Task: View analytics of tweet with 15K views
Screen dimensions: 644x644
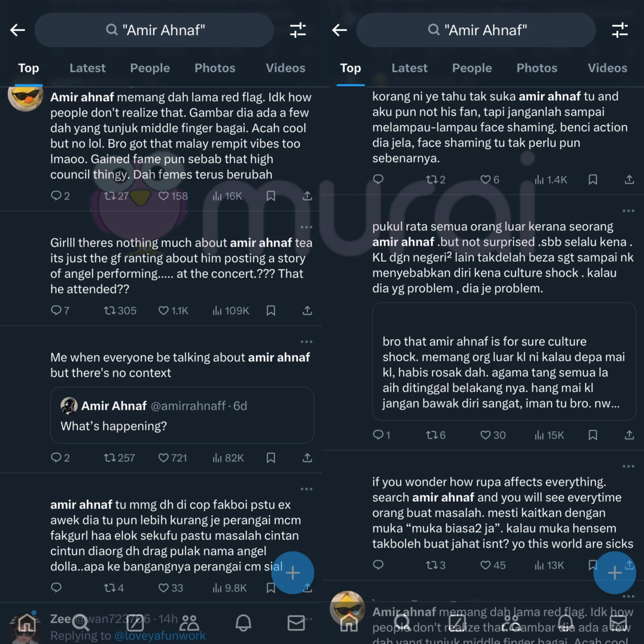Action: [549, 435]
